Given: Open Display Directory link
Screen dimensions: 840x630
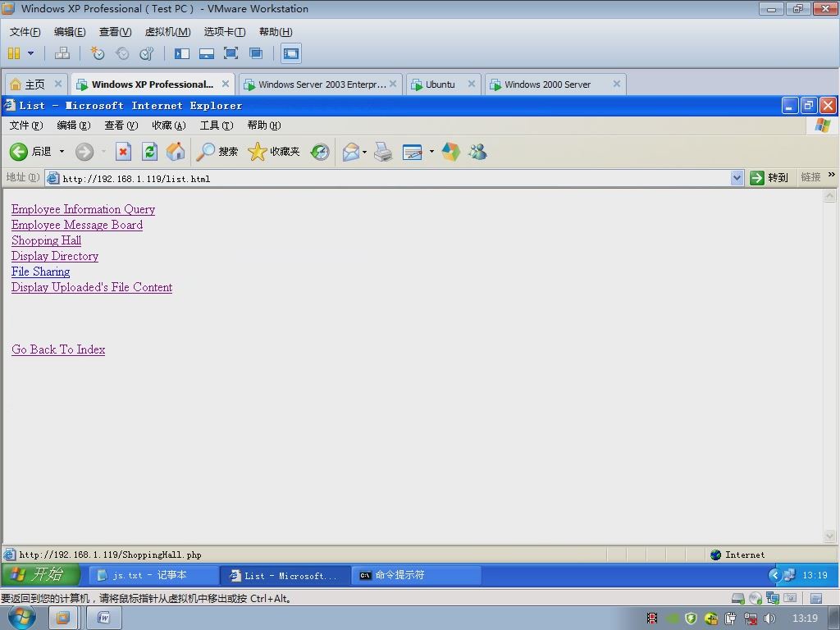Looking at the screenshot, I should pos(55,256).
